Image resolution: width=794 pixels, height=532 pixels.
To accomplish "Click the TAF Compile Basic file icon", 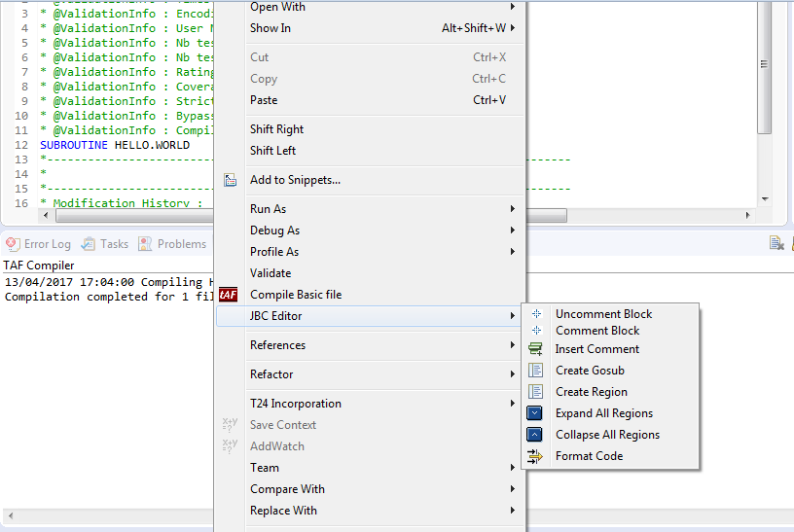I will point(229,295).
